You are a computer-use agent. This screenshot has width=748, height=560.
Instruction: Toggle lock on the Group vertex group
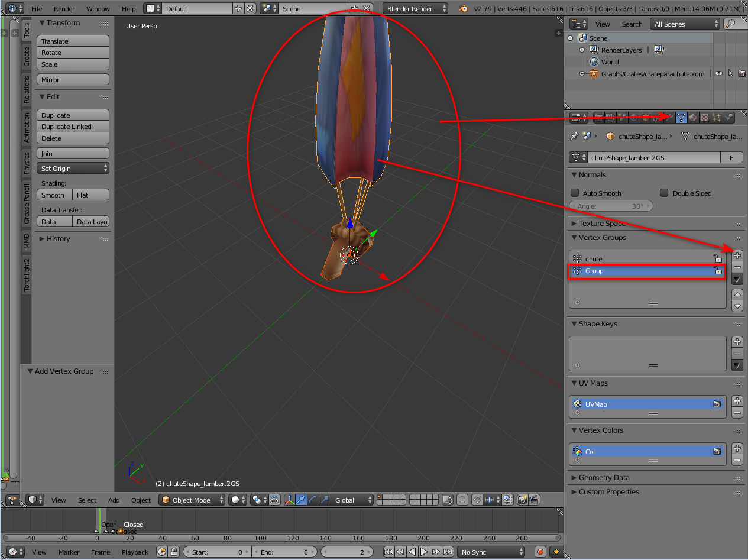717,271
